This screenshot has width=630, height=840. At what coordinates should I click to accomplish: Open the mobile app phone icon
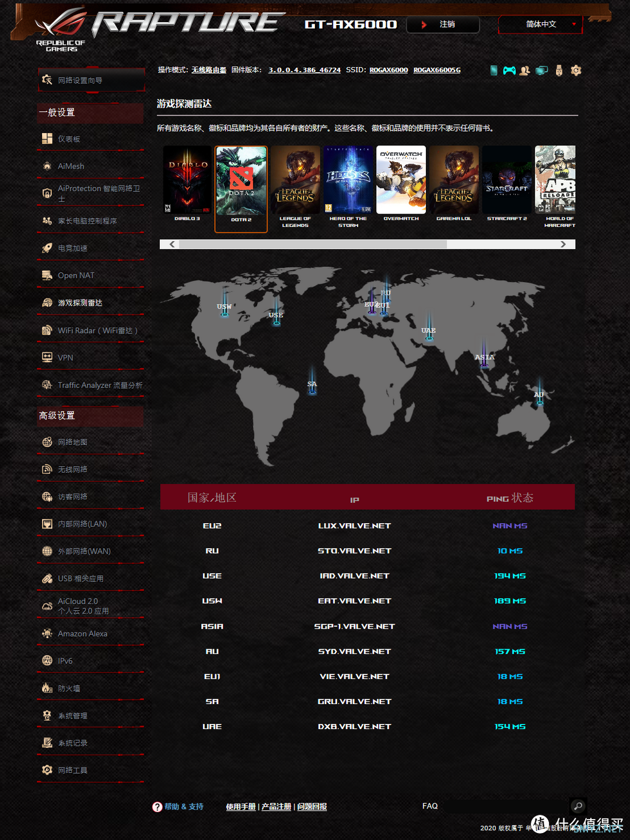(494, 71)
